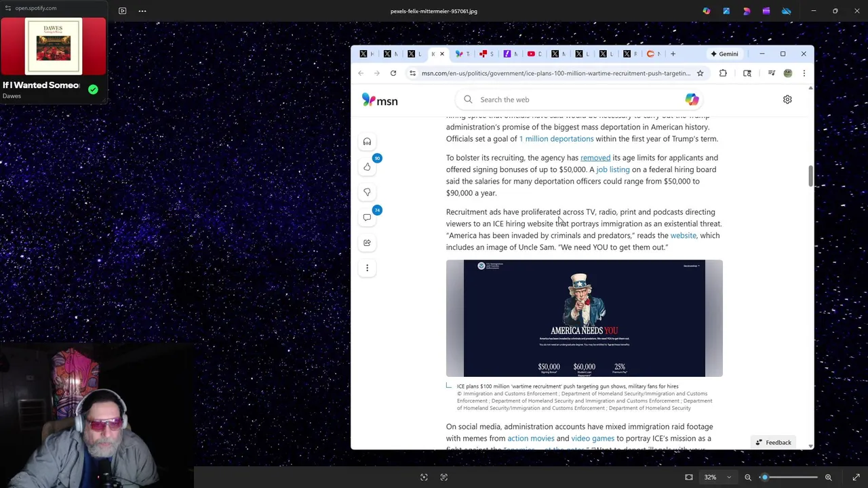The height and width of the screenshot is (488, 868).
Task: Open the 'action movies' link
Action: coord(531,439)
